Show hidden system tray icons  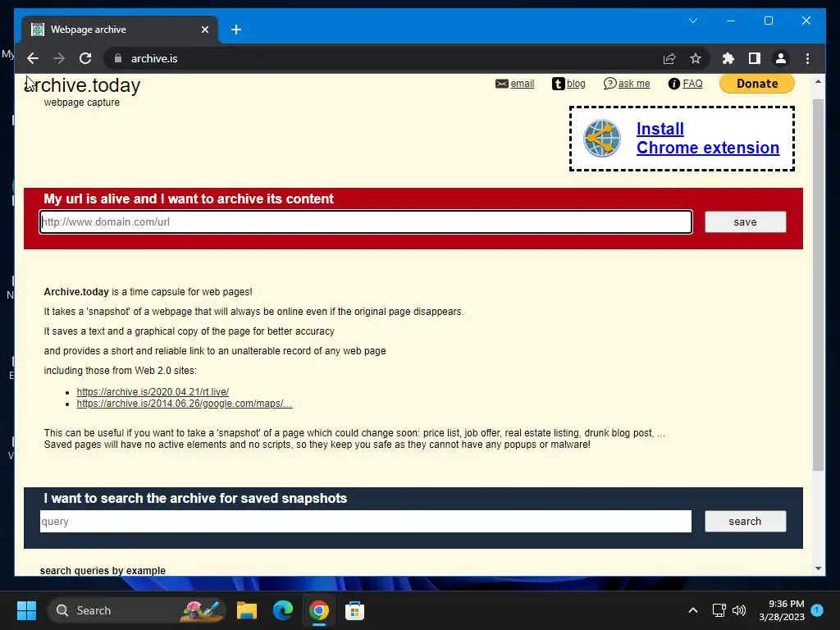click(692, 610)
